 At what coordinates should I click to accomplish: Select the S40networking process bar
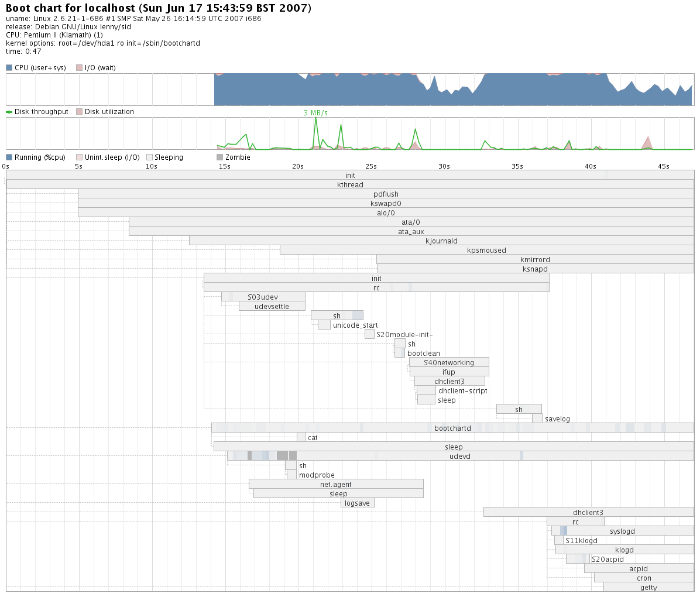click(449, 363)
